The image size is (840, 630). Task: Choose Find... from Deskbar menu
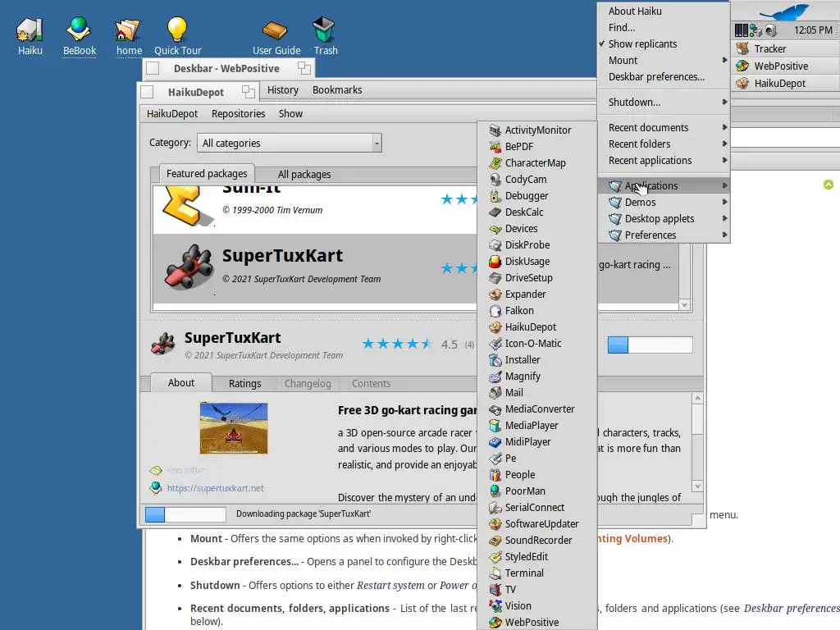pos(664,27)
